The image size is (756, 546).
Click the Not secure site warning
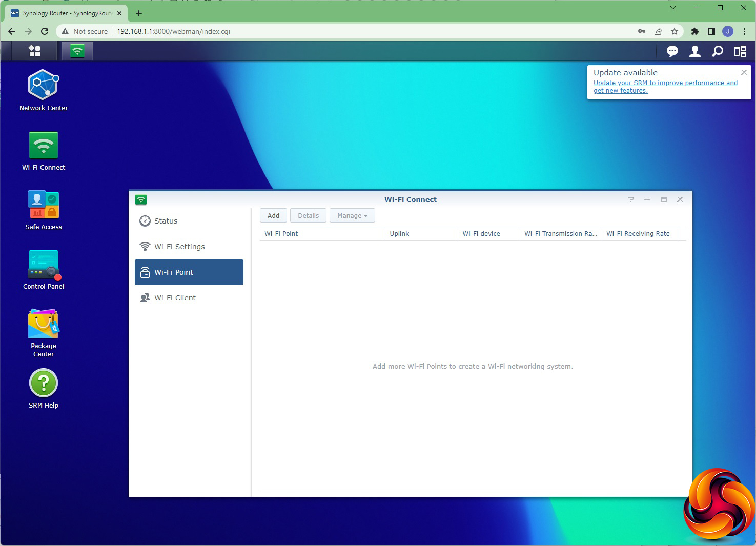[85, 31]
